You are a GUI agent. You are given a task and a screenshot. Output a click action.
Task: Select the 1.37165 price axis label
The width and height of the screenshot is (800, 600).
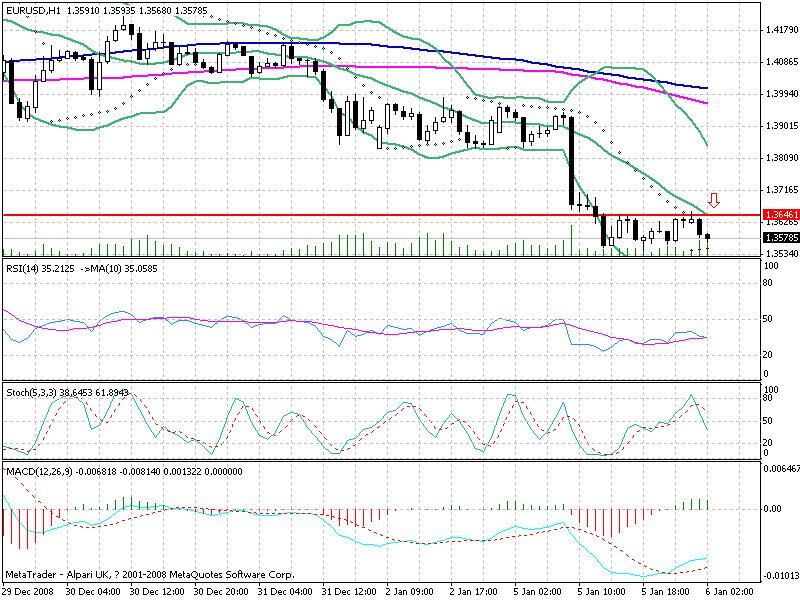click(782, 190)
